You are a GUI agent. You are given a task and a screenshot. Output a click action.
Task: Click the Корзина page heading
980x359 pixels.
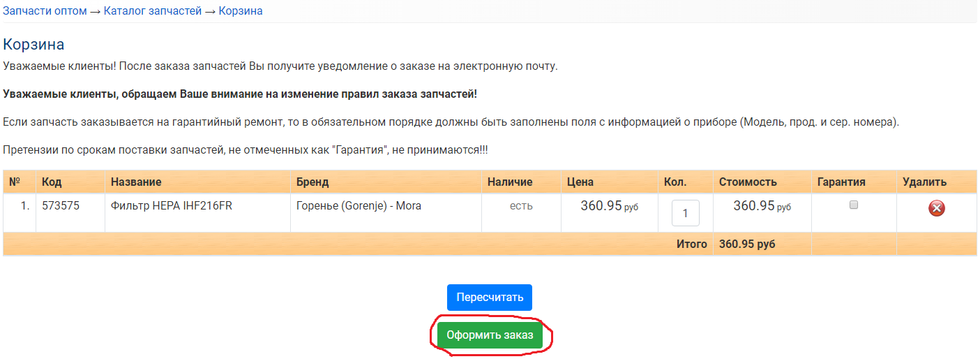click(x=33, y=45)
